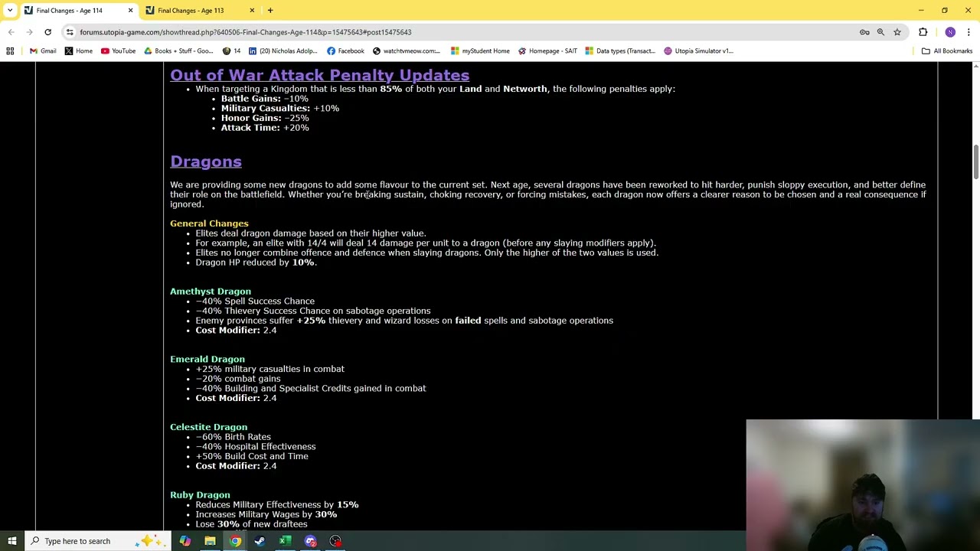
Task: Click the Type here to search box
Action: point(96,541)
